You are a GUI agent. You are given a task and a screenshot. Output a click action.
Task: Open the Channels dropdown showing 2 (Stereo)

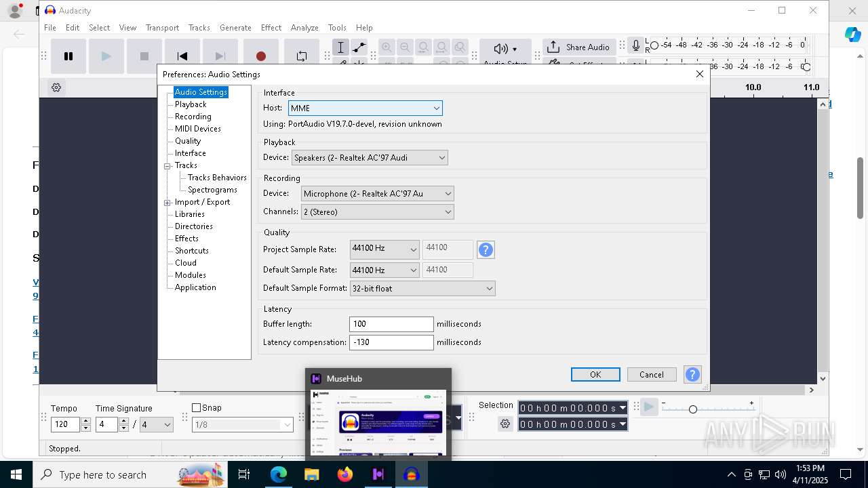click(x=377, y=211)
